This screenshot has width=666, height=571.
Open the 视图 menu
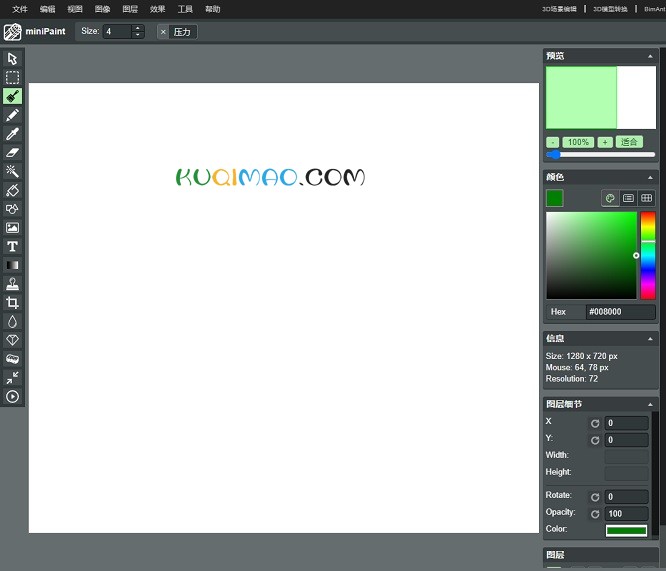(x=75, y=9)
